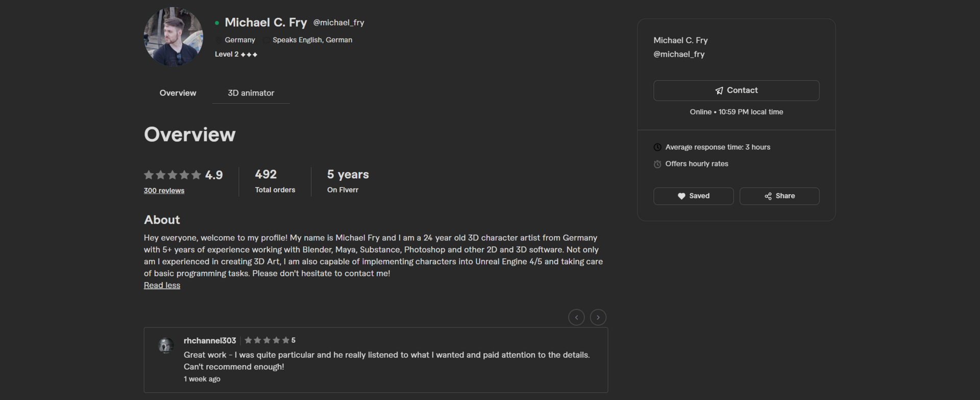The height and width of the screenshot is (400, 980).
Task: Open reviewer rhchannel303's avatar
Action: pos(165,346)
